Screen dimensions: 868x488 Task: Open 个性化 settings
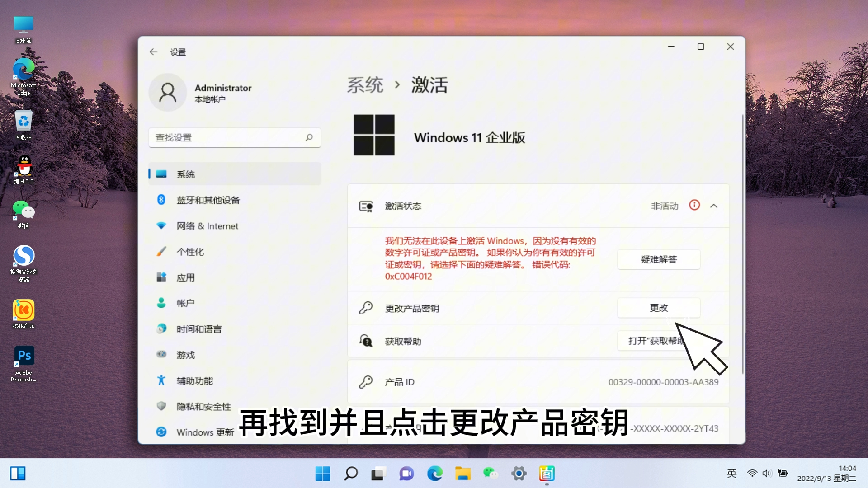point(235,252)
